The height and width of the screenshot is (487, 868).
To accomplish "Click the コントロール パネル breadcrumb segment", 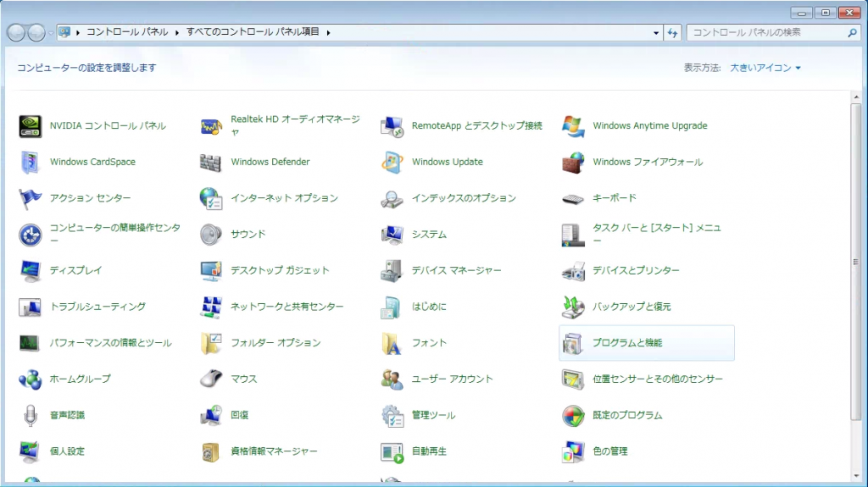I will [127, 32].
